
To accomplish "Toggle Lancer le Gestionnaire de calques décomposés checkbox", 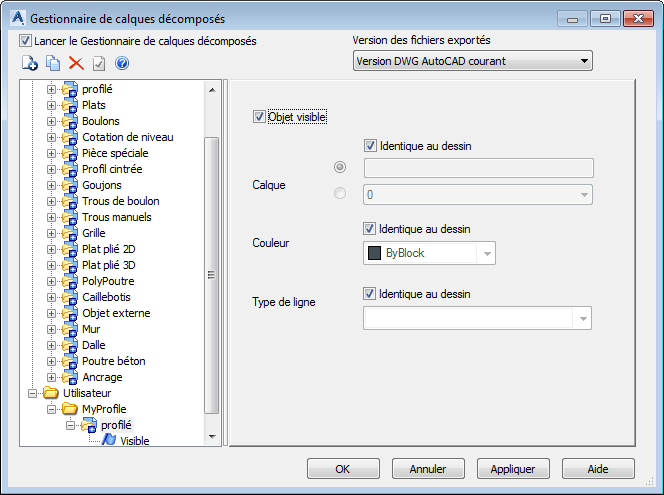I will pos(25,41).
